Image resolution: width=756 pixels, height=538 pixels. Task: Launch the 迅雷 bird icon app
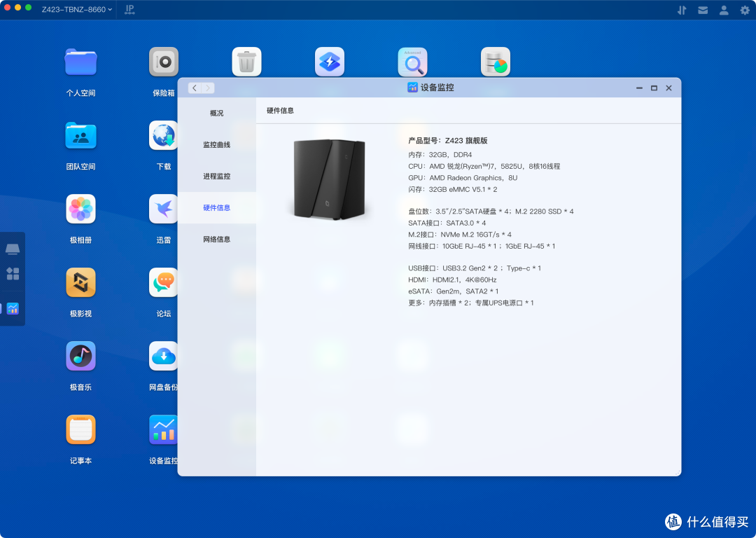coord(163,209)
